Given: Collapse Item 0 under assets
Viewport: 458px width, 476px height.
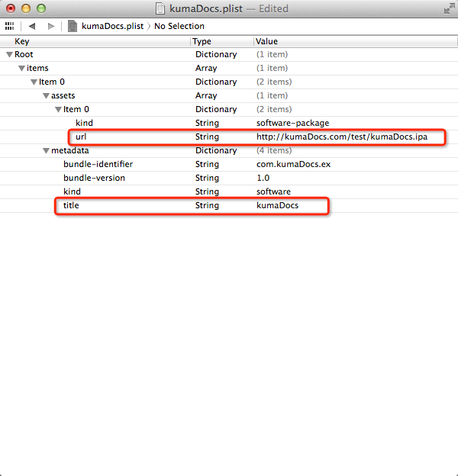Looking at the screenshot, I should pyautogui.click(x=58, y=110).
